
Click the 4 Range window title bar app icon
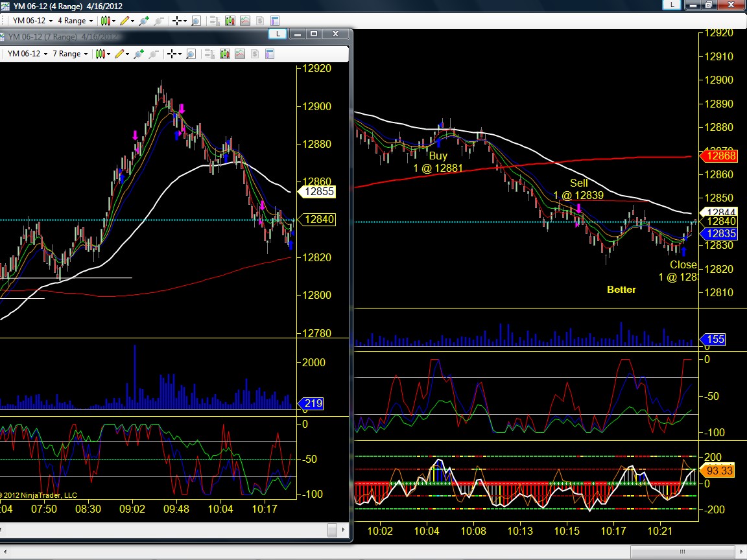point(5,6)
